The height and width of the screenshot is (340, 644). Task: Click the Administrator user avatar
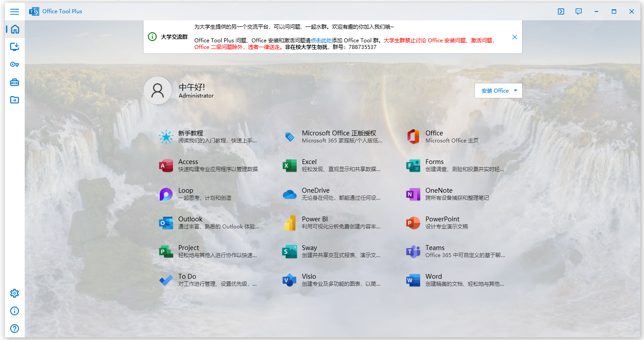[158, 90]
